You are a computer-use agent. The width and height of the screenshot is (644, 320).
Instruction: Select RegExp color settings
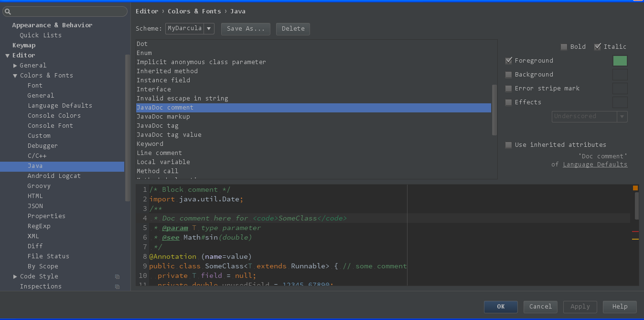pos(39,226)
